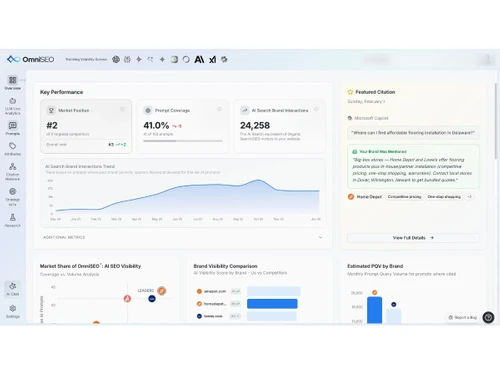Click the homedepot brand row label
This screenshot has width=500, height=375.
[x=215, y=304]
